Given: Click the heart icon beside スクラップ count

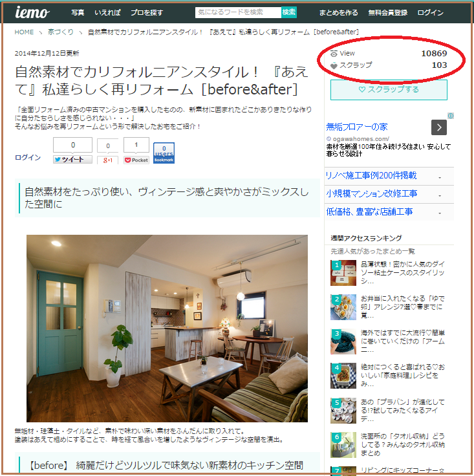Looking at the screenshot, I should pyautogui.click(x=334, y=65).
